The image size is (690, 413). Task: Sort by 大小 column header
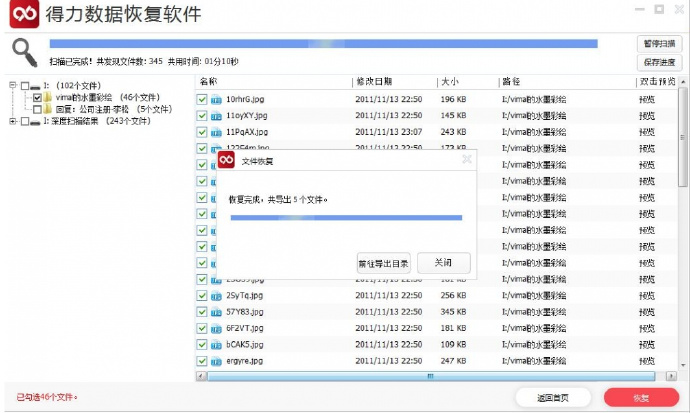pyautogui.click(x=450, y=81)
